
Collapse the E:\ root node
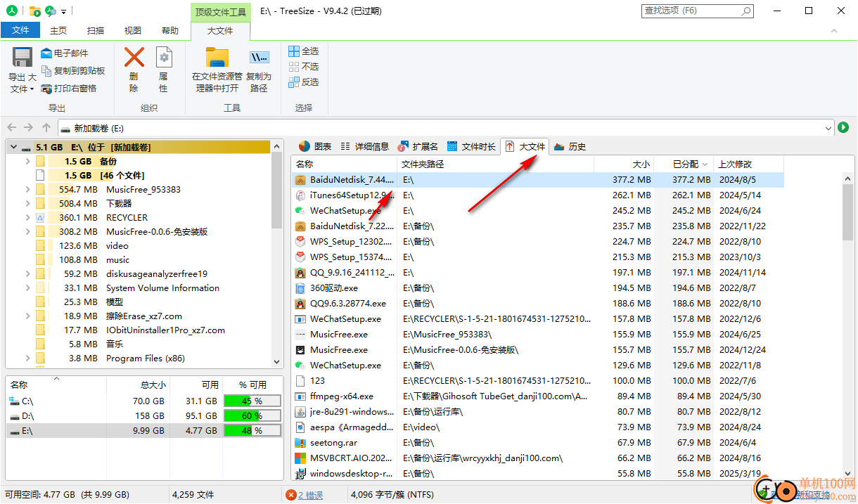coord(13,148)
